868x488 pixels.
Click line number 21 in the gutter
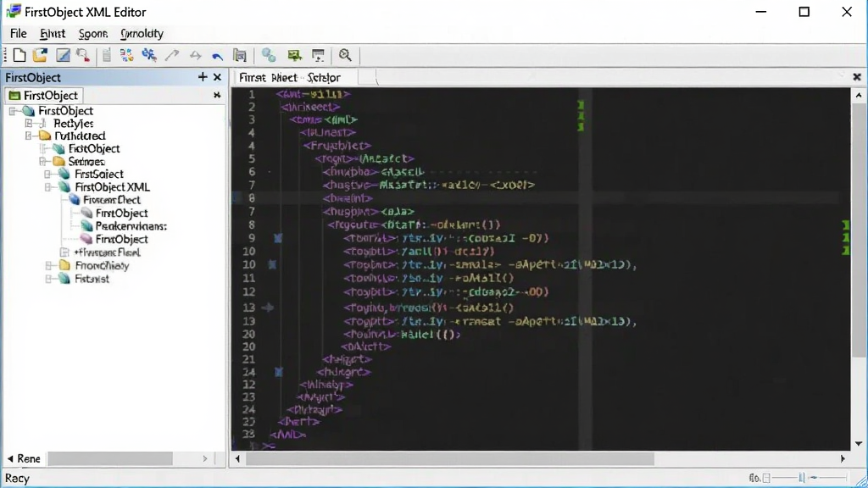249,359
